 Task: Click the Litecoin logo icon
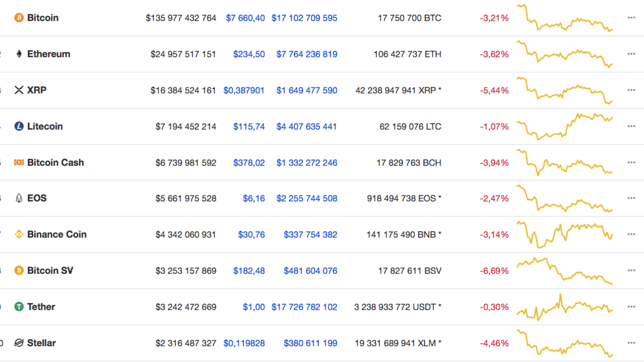[x=19, y=126]
